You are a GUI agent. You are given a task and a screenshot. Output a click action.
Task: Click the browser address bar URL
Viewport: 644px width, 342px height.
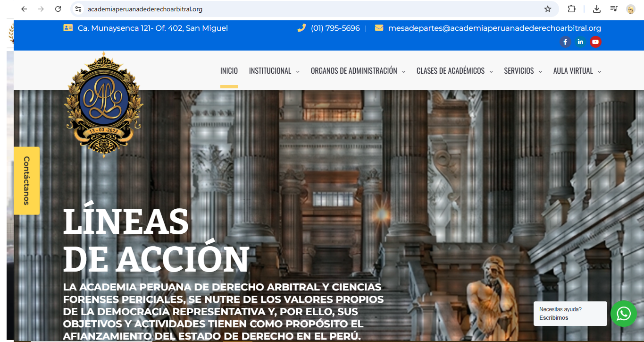point(145,9)
